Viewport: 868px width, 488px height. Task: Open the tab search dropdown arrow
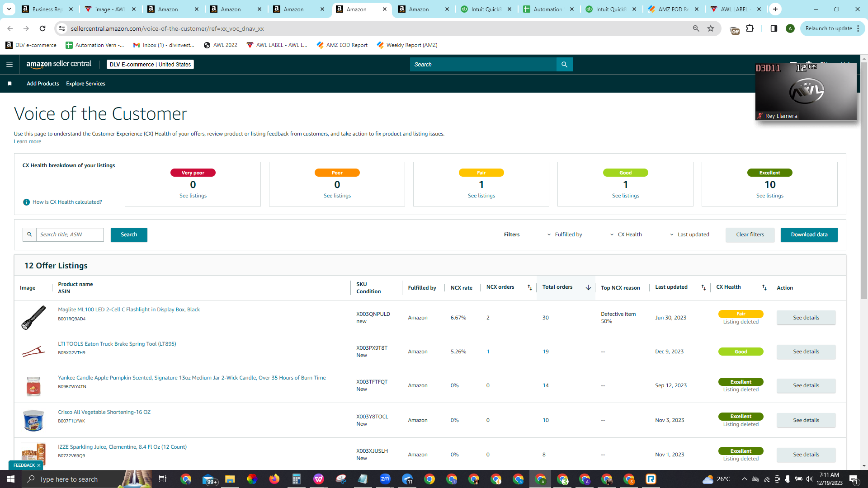point(9,9)
